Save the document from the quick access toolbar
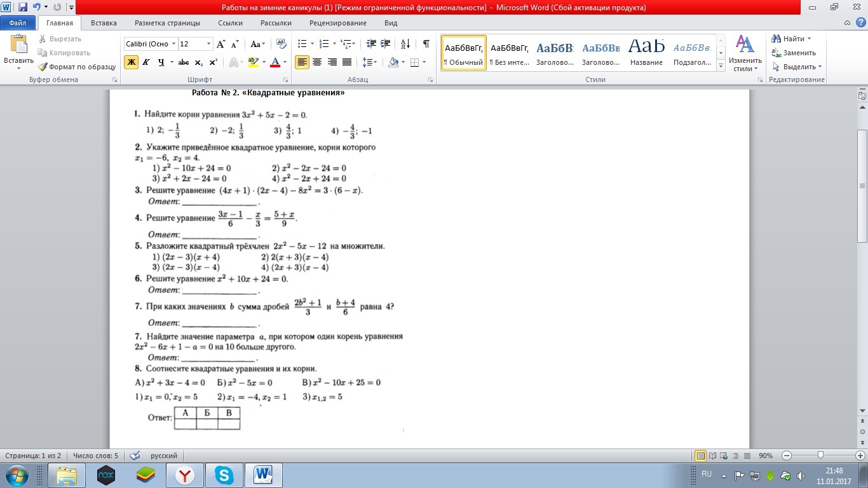This screenshot has height=488, width=868. tap(23, 8)
